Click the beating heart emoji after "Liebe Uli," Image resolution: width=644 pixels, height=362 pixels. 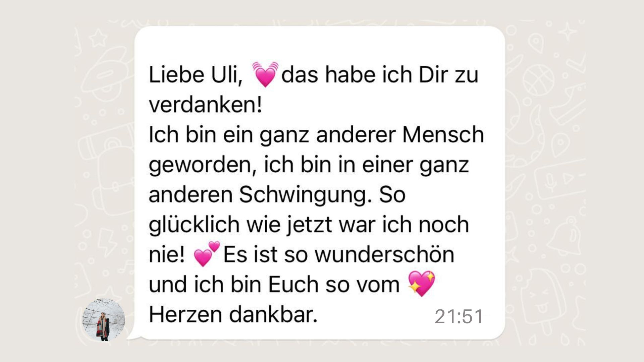point(265,74)
